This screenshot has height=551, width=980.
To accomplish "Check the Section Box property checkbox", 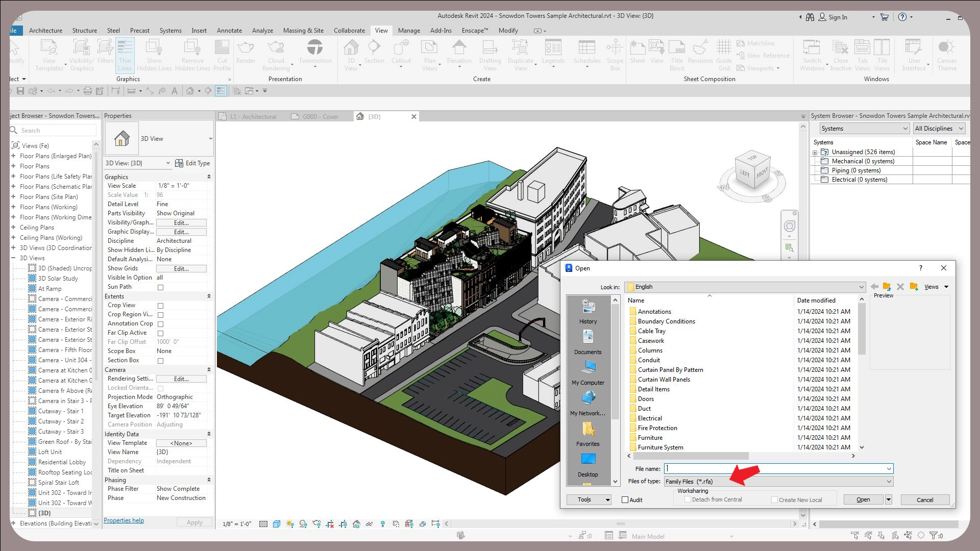I will (x=160, y=361).
